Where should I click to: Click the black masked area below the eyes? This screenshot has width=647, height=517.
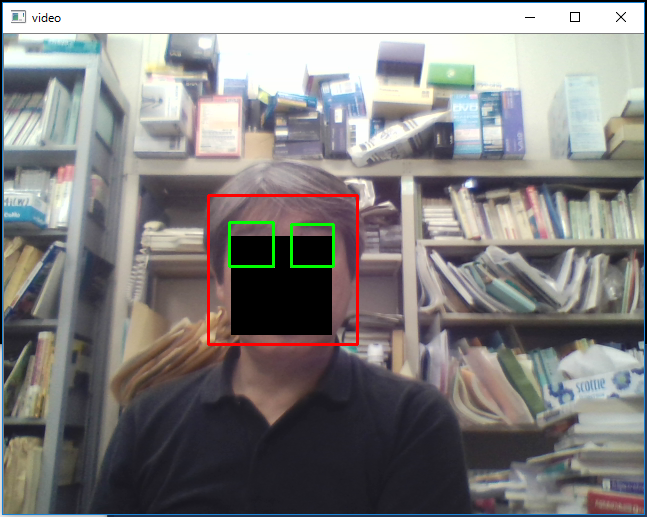tap(281, 302)
